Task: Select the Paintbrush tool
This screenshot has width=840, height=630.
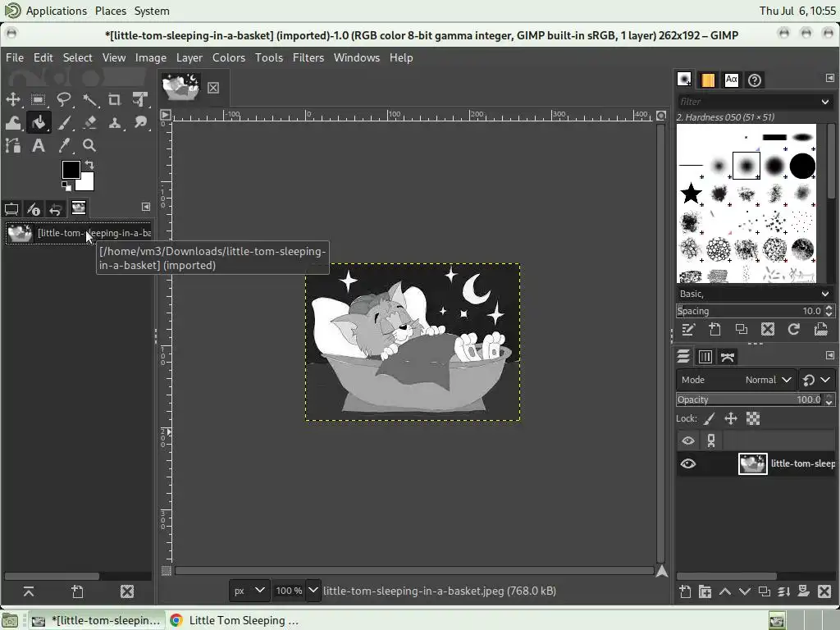Action: click(64, 123)
